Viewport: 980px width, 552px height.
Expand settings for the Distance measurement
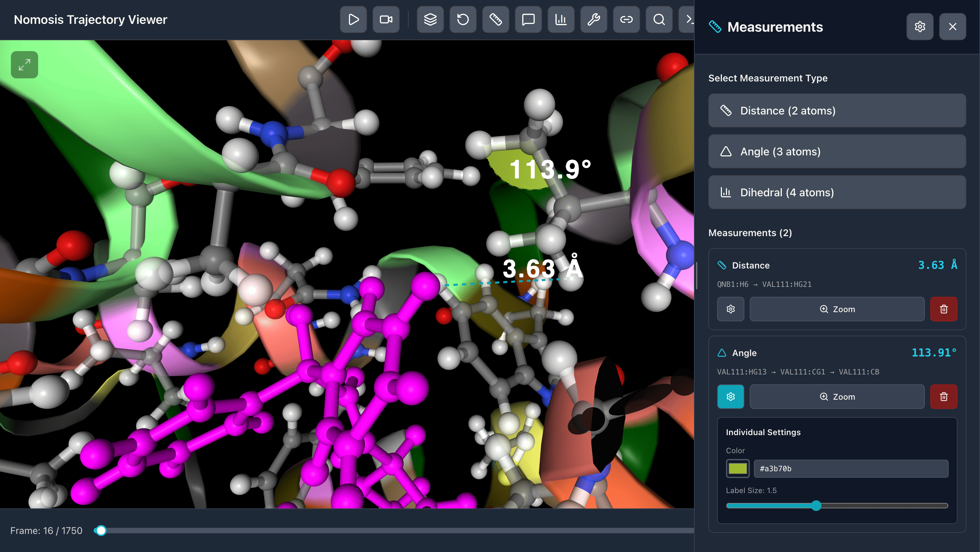point(730,309)
